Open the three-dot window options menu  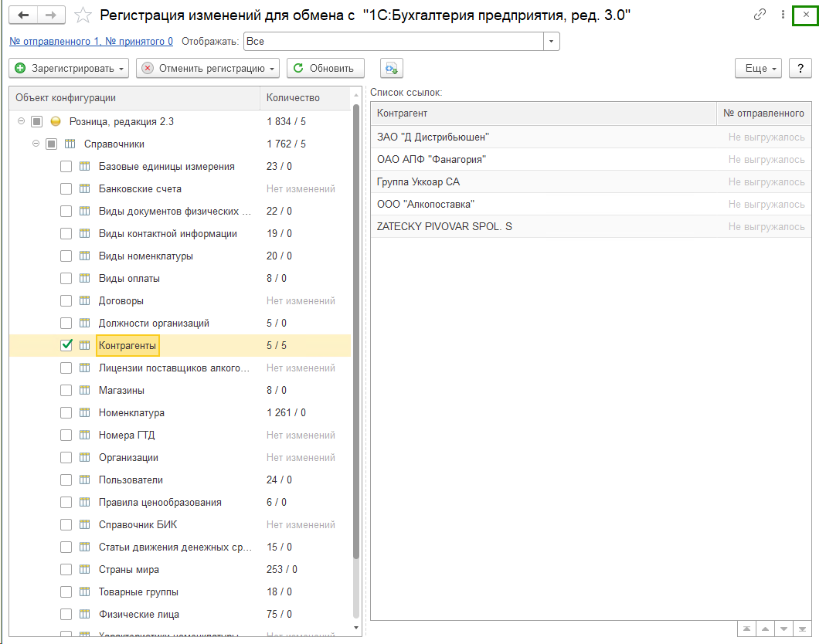[x=782, y=15]
